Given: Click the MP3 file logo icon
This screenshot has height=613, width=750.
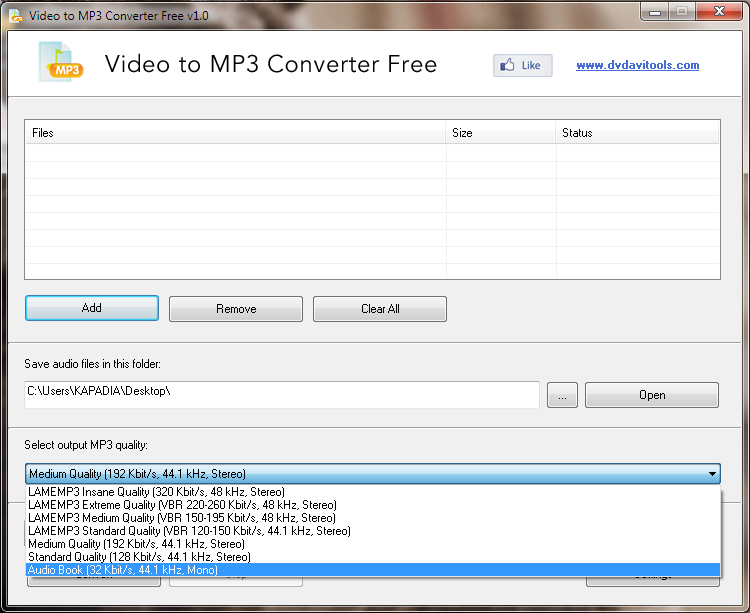Looking at the screenshot, I should click(61, 62).
